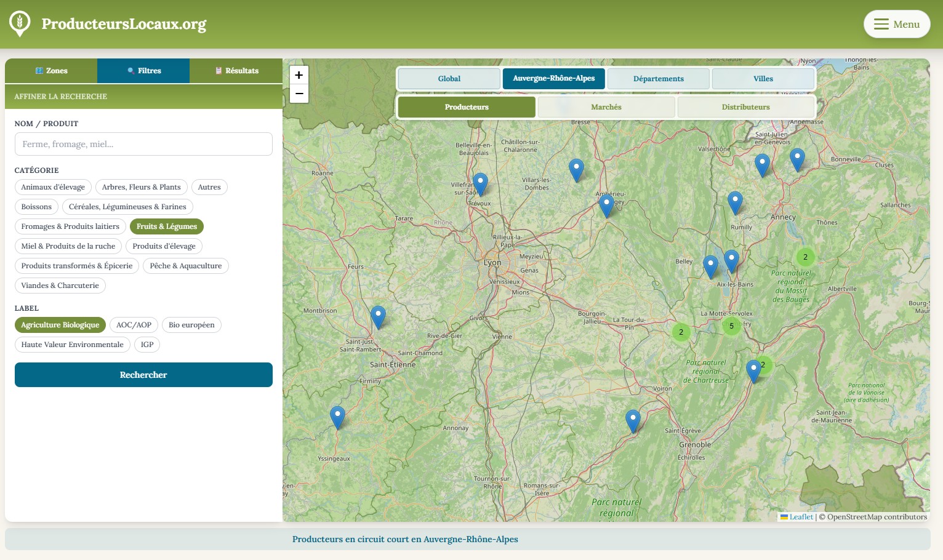Viewport: 943px width, 560px height.
Task: Toggle Arbres, Fleurs & Plants category
Action: pos(142,187)
